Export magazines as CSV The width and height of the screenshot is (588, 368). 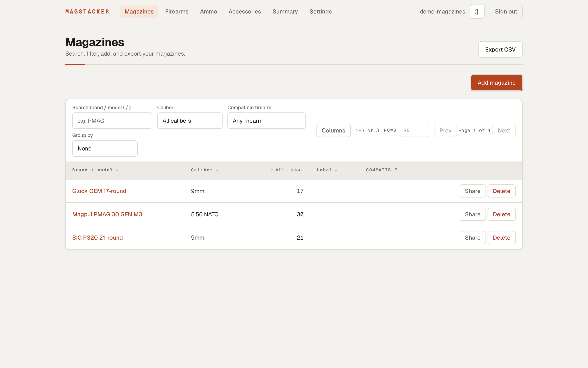point(500,49)
